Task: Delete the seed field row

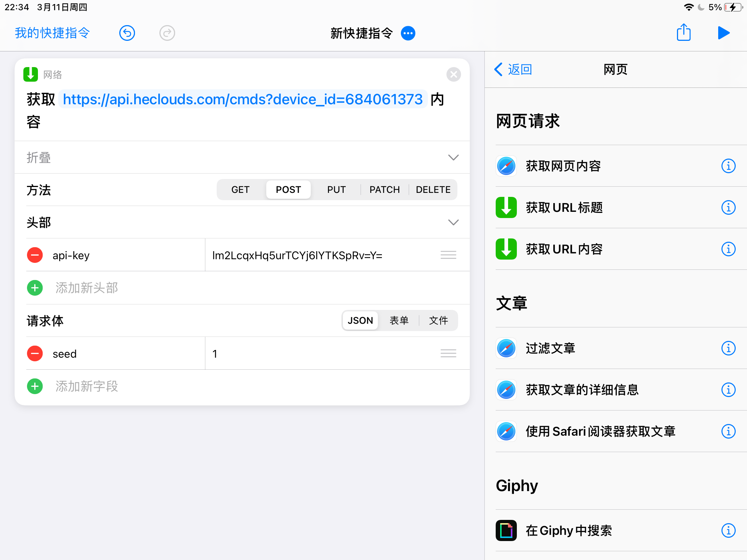Action: (x=35, y=353)
